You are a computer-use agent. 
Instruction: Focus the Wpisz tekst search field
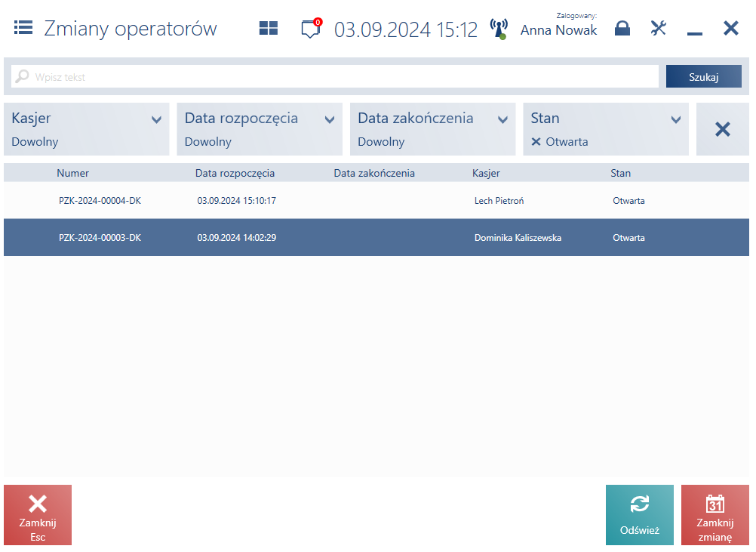click(334, 77)
